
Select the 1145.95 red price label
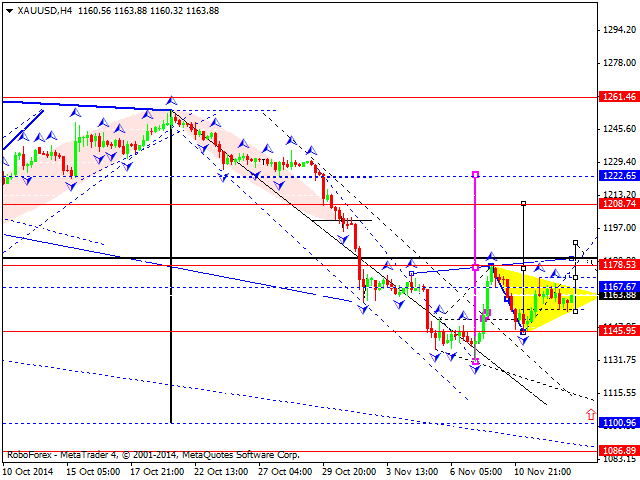619,331
